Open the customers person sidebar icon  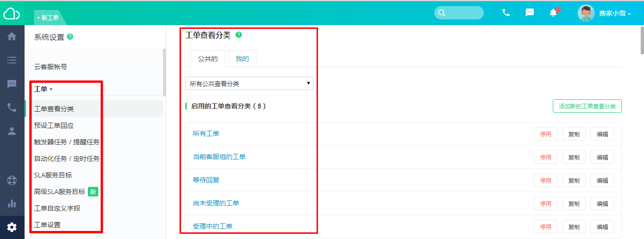click(12, 132)
